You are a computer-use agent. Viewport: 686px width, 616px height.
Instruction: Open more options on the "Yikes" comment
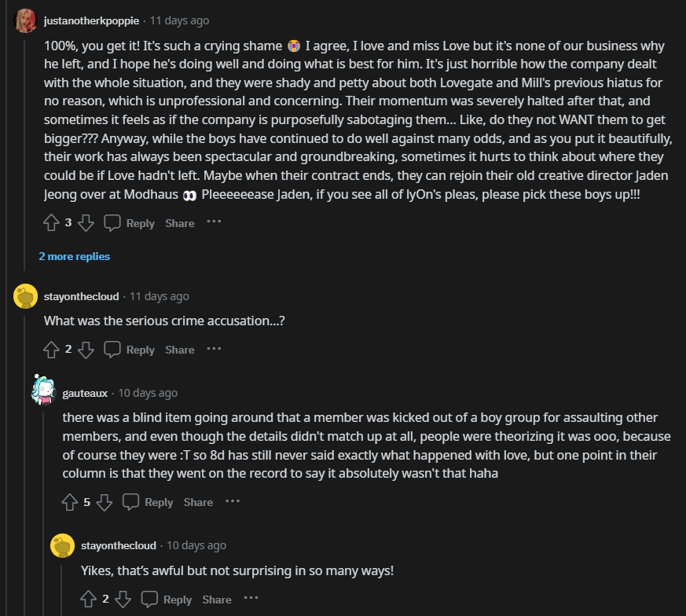[x=251, y=599]
